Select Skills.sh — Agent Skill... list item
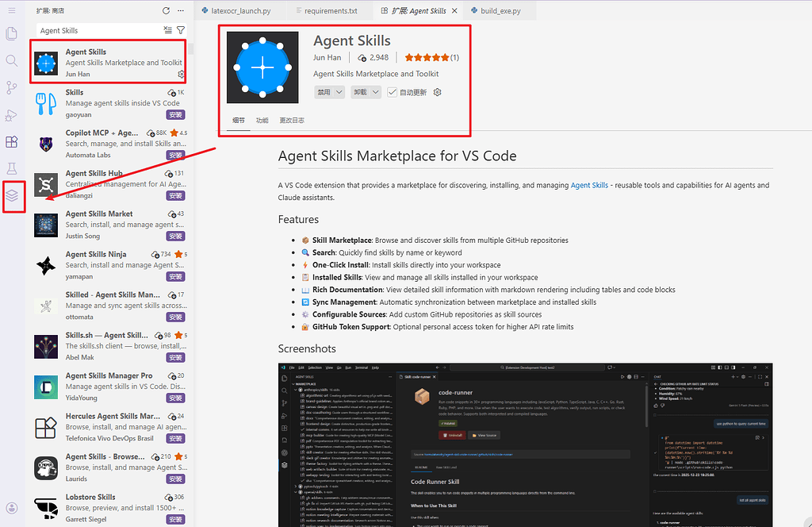 [x=109, y=346]
